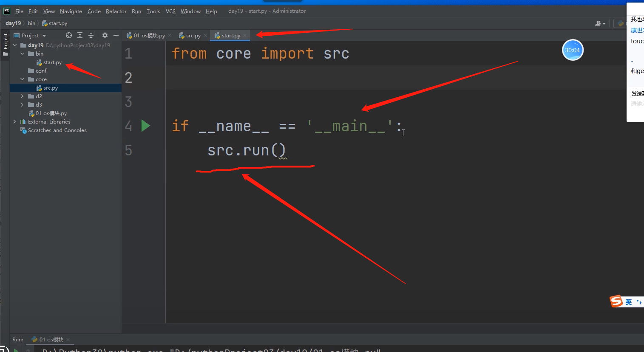The height and width of the screenshot is (352, 644).
Task: Open the VCS menu
Action: tap(170, 11)
